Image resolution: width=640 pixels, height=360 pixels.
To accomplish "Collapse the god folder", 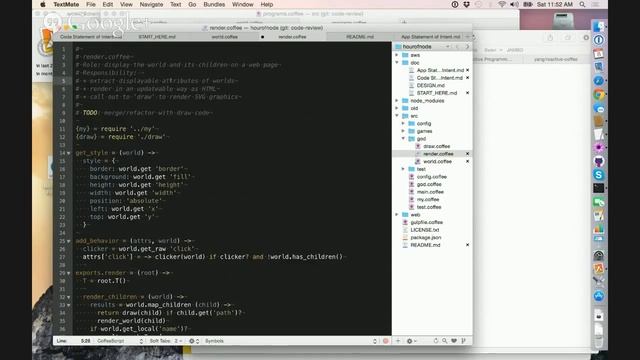I will (403, 139).
